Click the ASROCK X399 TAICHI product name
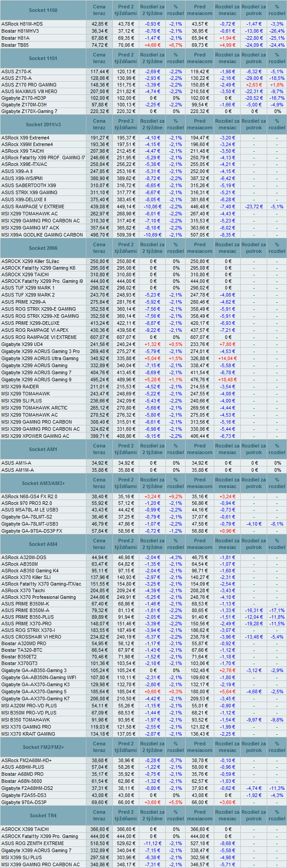Viewport: 287px width, 868px height. pyautogui.click(x=25, y=829)
